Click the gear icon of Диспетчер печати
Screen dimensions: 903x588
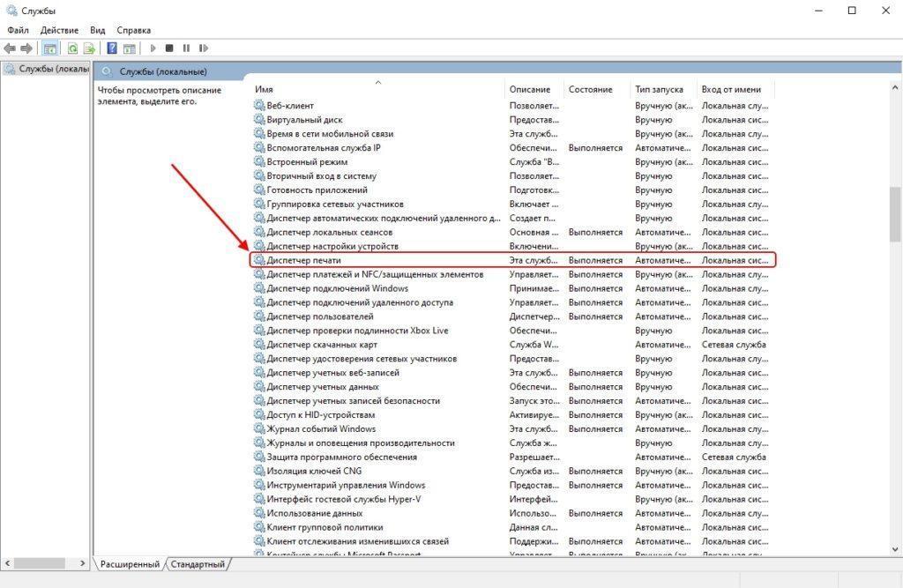259,260
